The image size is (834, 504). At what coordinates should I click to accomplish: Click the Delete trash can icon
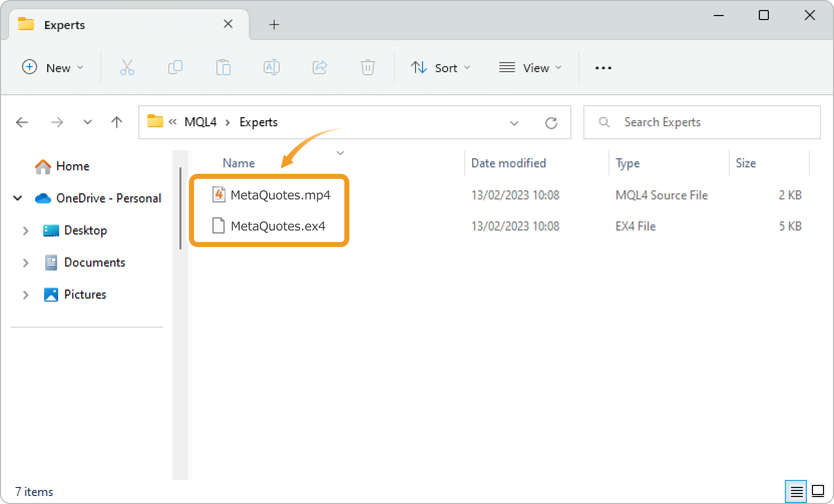367,68
